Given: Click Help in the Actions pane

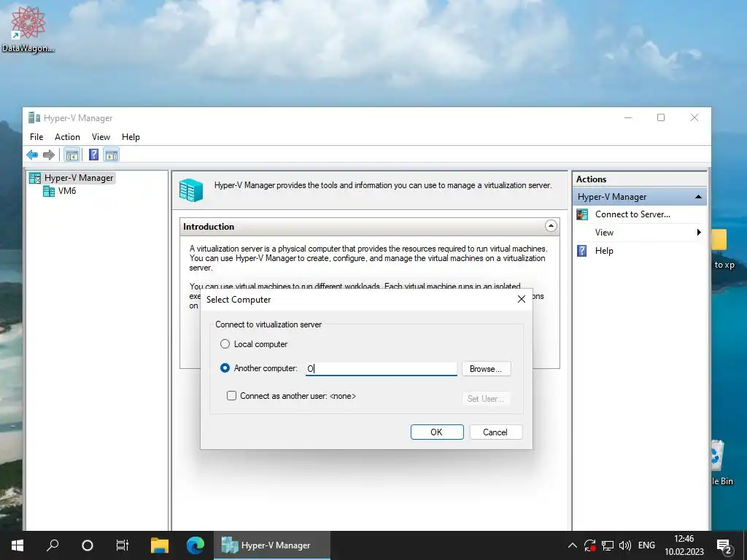Looking at the screenshot, I should 603,251.
